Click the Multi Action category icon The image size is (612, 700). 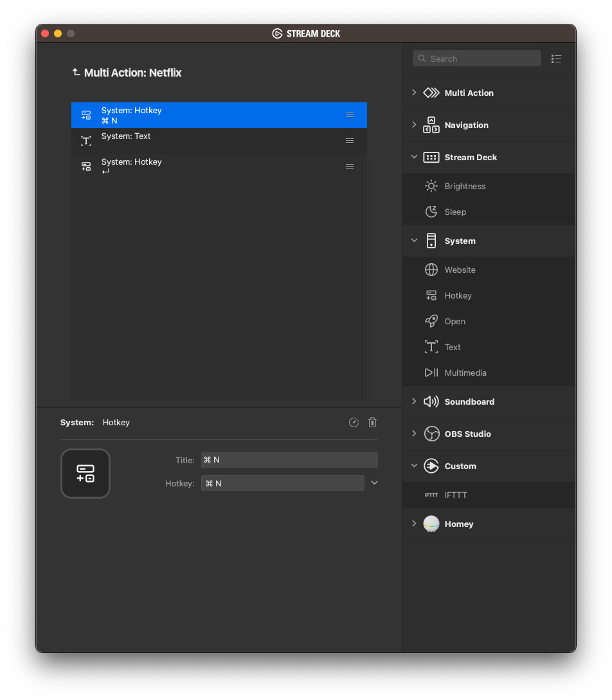(x=431, y=93)
